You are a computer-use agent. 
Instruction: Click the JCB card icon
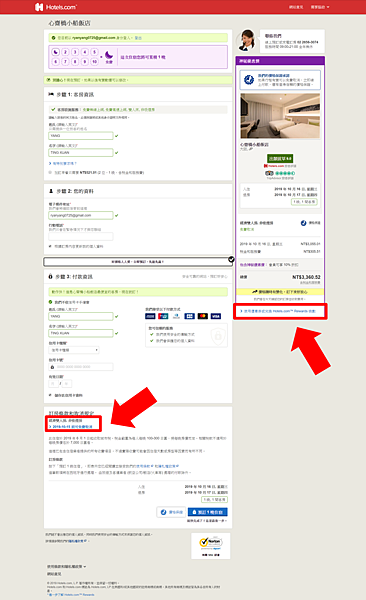tap(190, 316)
